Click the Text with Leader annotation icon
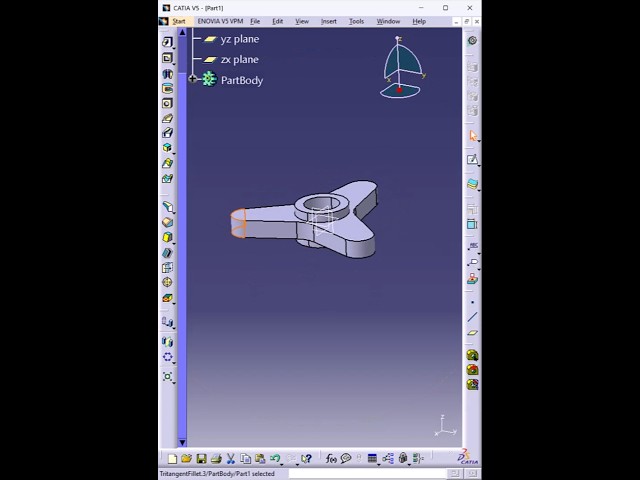This screenshot has height=480, width=640. (473, 246)
